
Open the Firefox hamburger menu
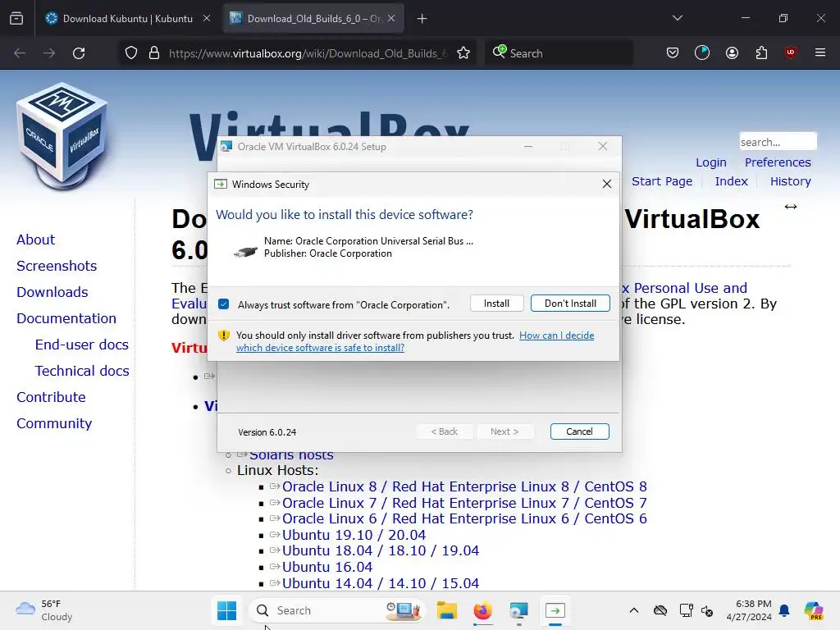point(819,52)
